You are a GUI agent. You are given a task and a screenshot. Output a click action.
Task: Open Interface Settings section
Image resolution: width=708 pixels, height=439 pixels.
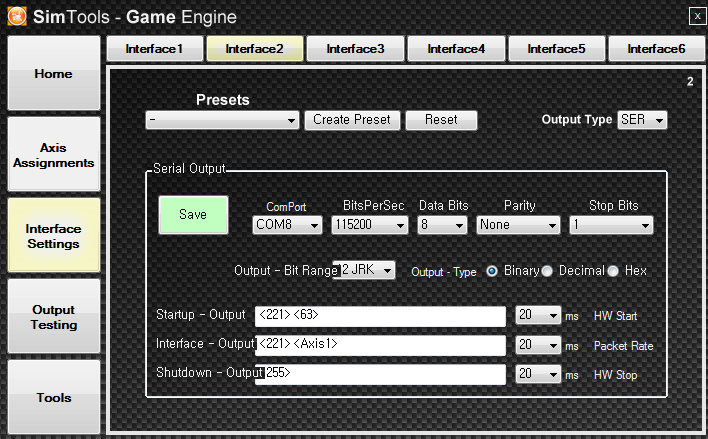(x=54, y=235)
